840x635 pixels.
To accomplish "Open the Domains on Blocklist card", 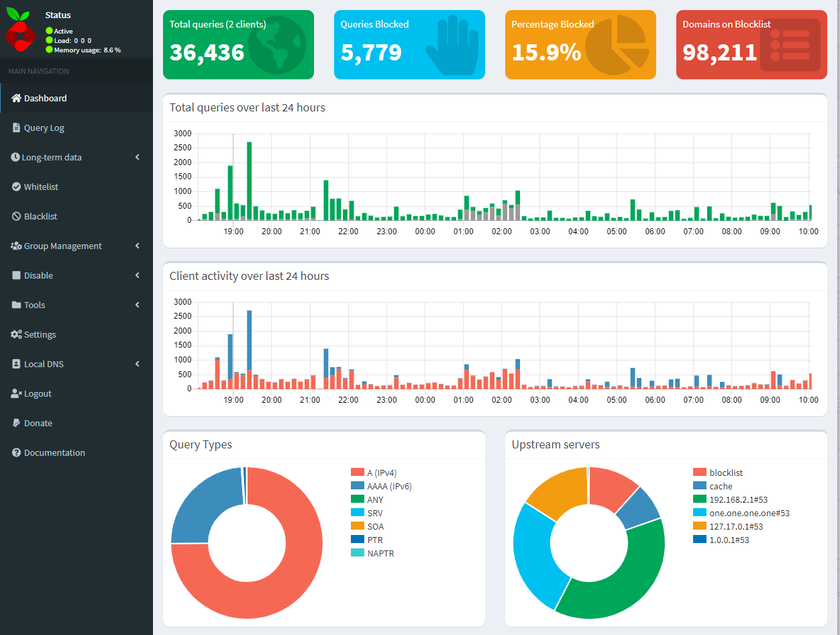I will coord(751,44).
